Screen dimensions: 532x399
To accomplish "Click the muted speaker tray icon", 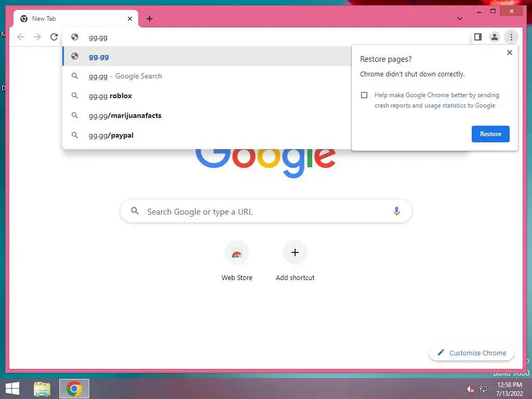I will [x=470, y=389].
